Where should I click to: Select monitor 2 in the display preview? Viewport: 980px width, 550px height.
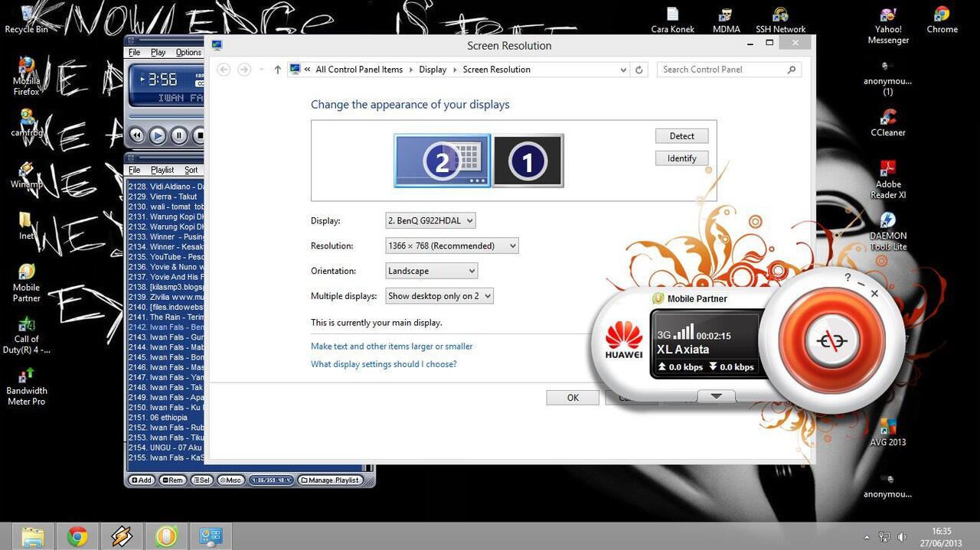[x=443, y=161]
